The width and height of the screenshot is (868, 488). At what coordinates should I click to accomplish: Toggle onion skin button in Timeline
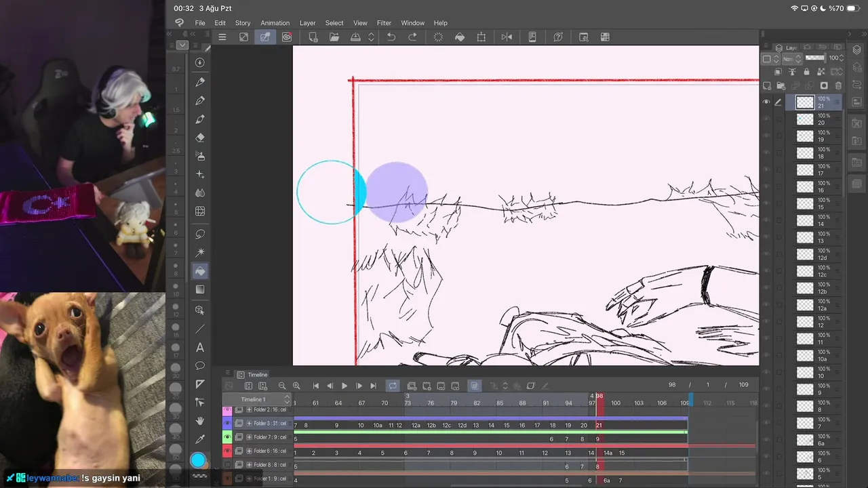(x=475, y=386)
